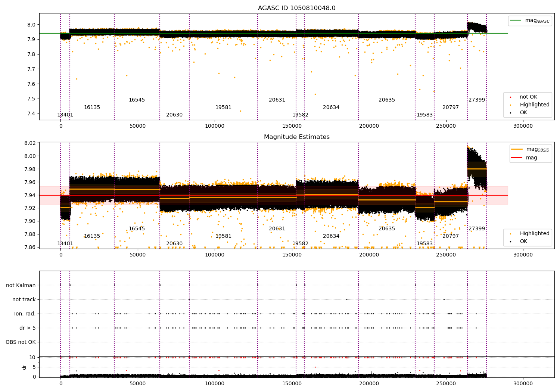
Task: Click the 'dr > 5' axis label
Action: (28, 328)
